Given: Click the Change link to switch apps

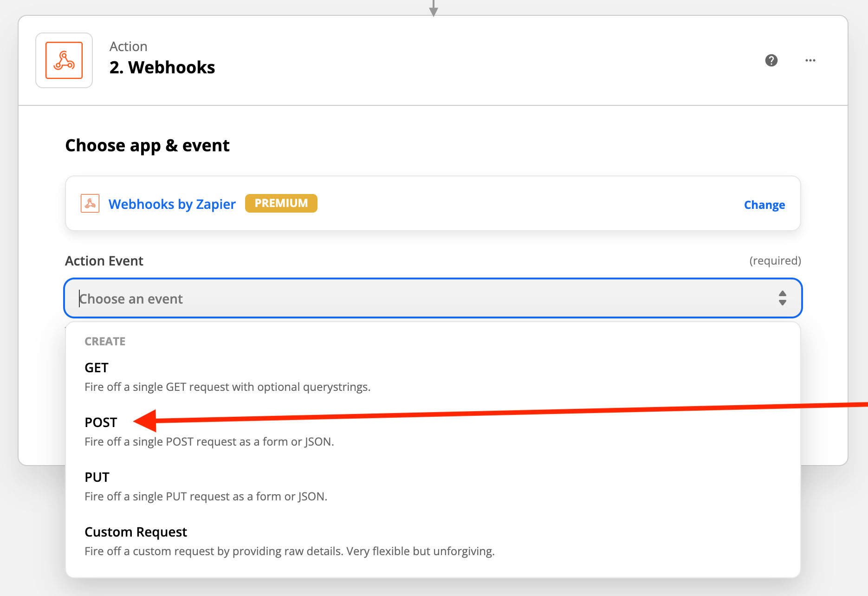Looking at the screenshot, I should coord(764,205).
